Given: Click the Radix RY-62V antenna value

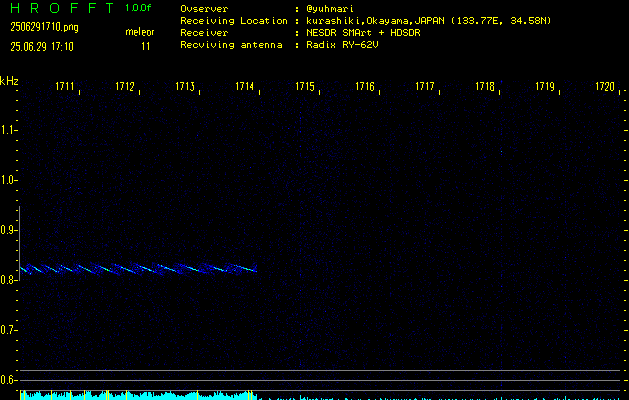Looking at the screenshot, I should (342, 45).
